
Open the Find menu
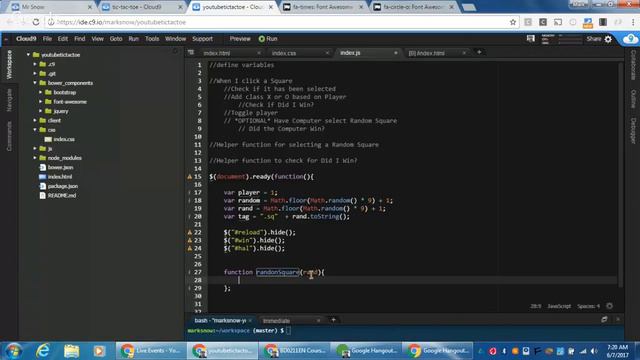(x=80, y=39)
